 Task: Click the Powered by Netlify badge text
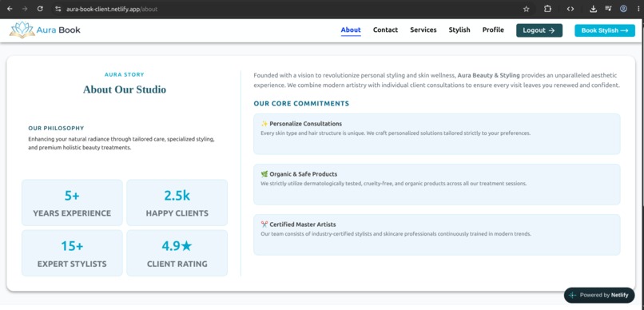coord(604,295)
